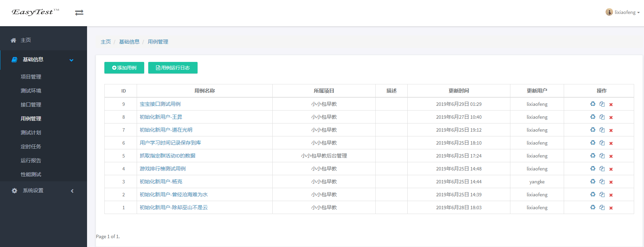644x247 pixels.
Task: Run case 游戏排行榜测试用例
Action: point(593,168)
